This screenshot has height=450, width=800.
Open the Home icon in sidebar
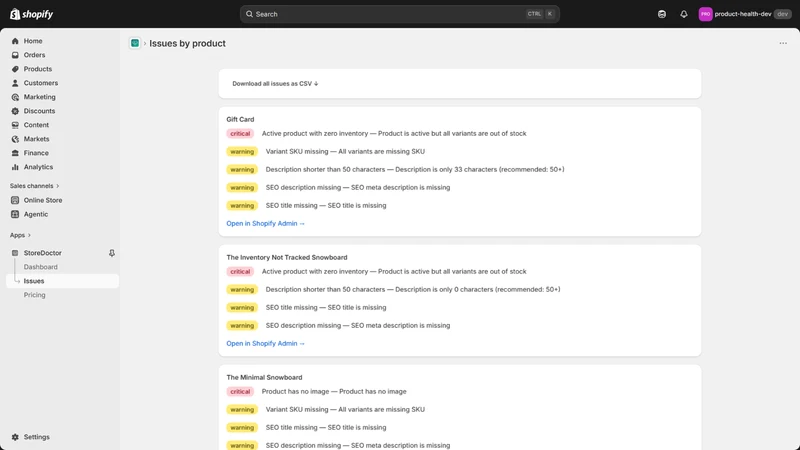coord(15,41)
